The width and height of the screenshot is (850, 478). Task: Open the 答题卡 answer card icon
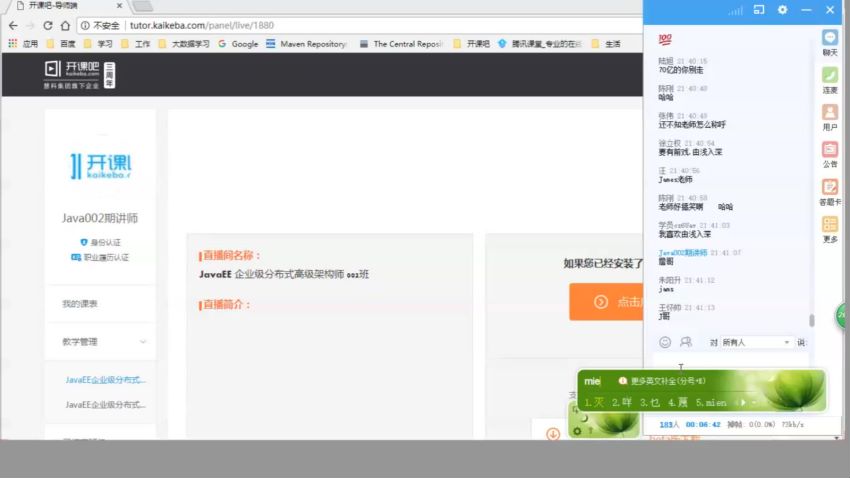[x=829, y=188]
